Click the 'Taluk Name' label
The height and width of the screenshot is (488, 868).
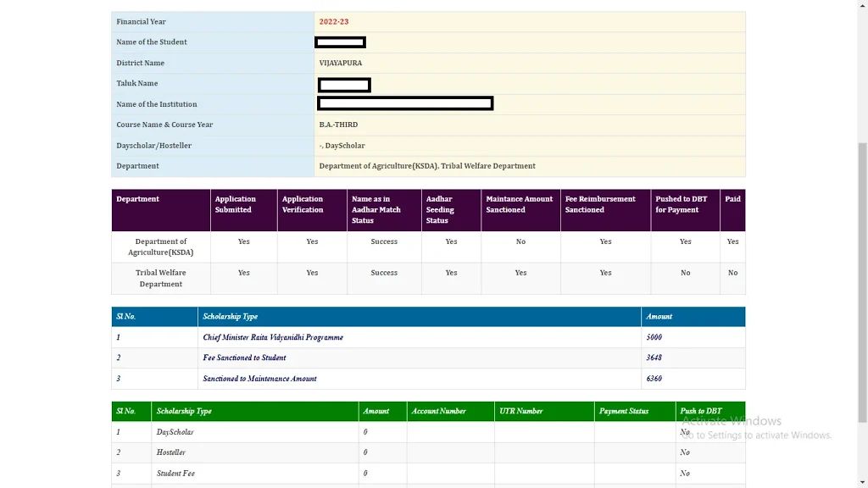point(136,84)
